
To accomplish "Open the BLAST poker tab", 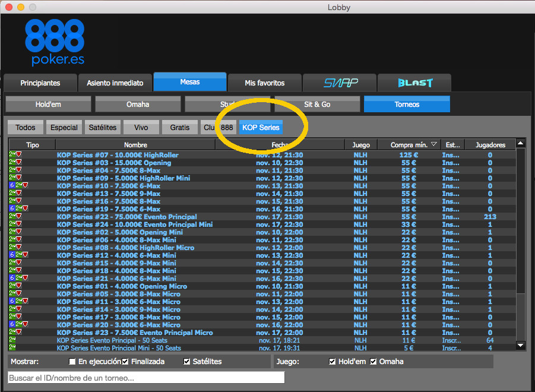I will coord(414,83).
